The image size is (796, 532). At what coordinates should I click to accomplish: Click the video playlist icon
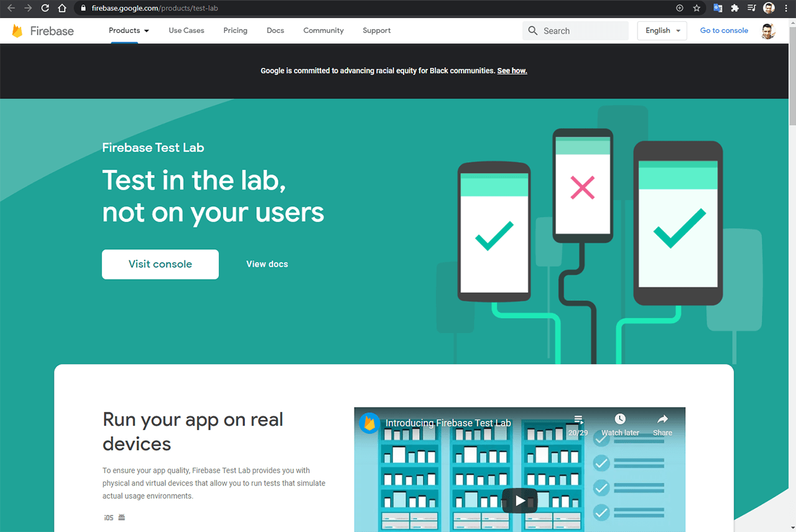(x=578, y=420)
